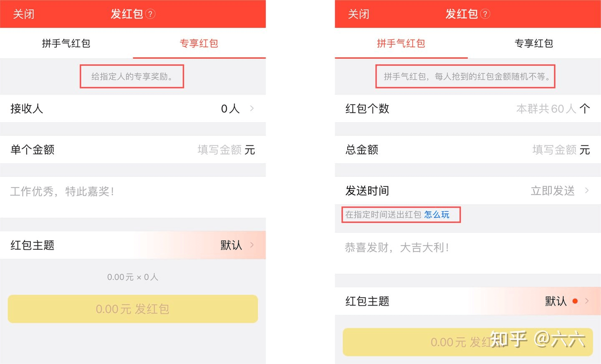Click help question icon in right 发红包 header
601x364 pixels.
[x=485, y=14]
